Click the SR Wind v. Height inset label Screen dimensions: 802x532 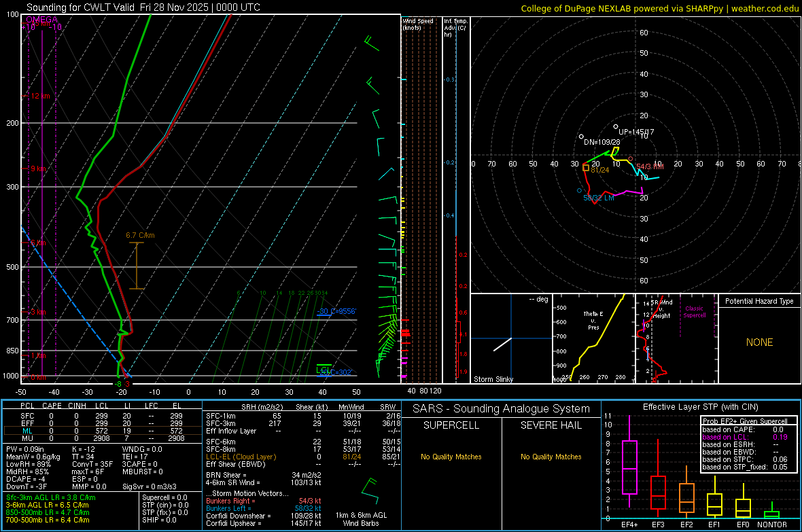tap(661, 309)
